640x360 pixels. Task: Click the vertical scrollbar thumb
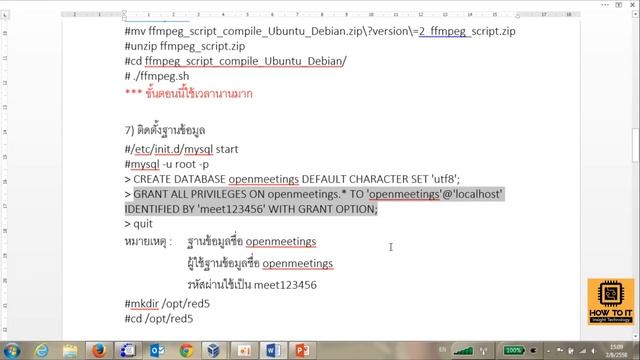[x=636, y=145]
